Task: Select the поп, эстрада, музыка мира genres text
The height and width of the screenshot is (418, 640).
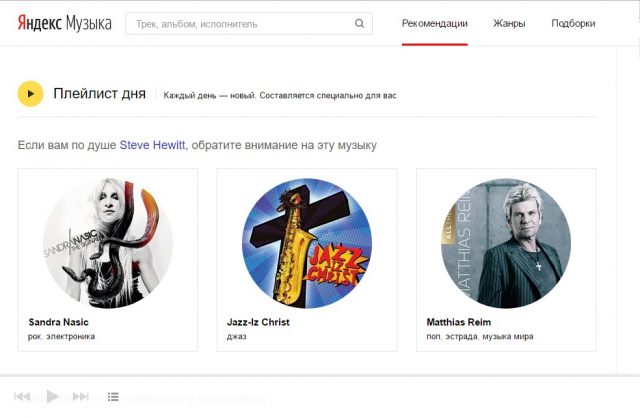Action: coord(480,337)
